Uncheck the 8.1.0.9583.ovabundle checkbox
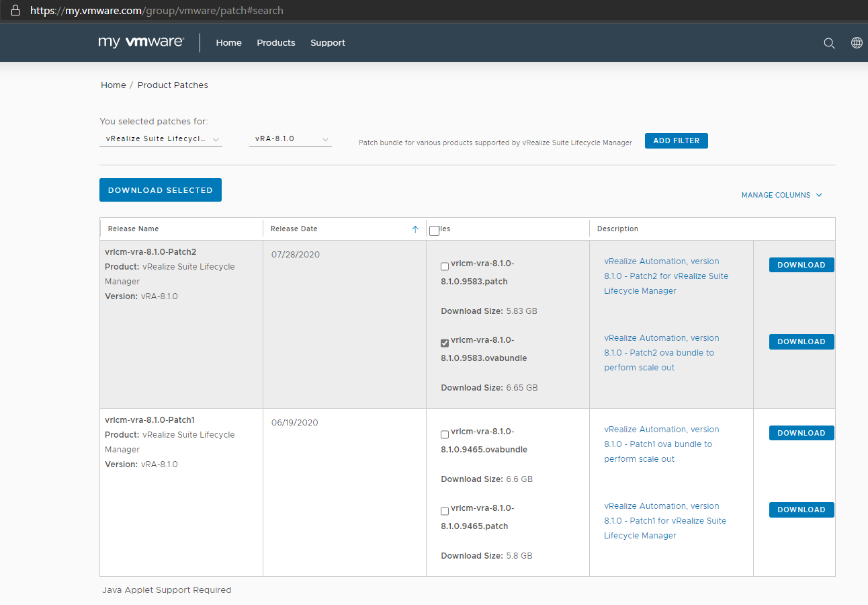The height and width of the screenshot is (605, 868). click(x=445, y=343)
